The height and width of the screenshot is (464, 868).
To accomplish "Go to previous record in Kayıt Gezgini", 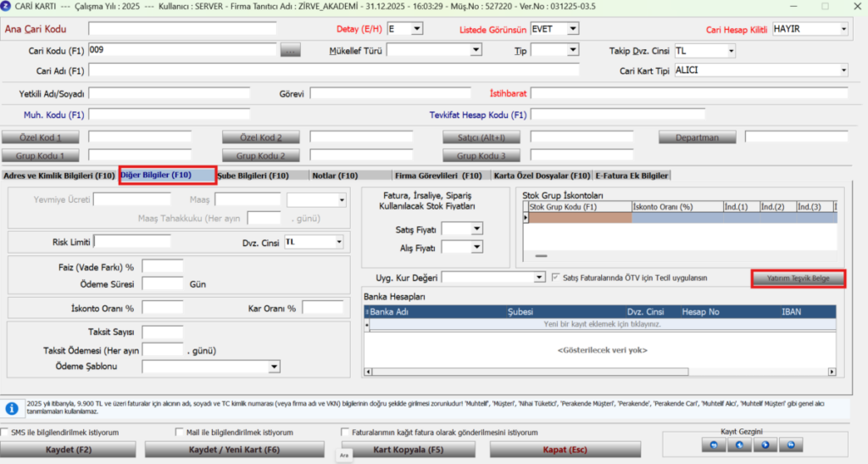I will [x=739, y=444].
